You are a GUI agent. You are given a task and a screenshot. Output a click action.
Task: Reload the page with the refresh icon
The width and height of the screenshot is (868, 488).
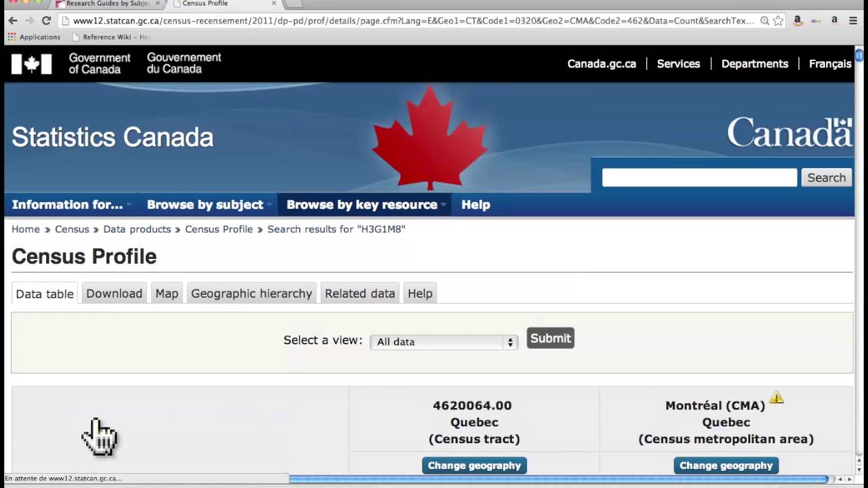point(46,20)
